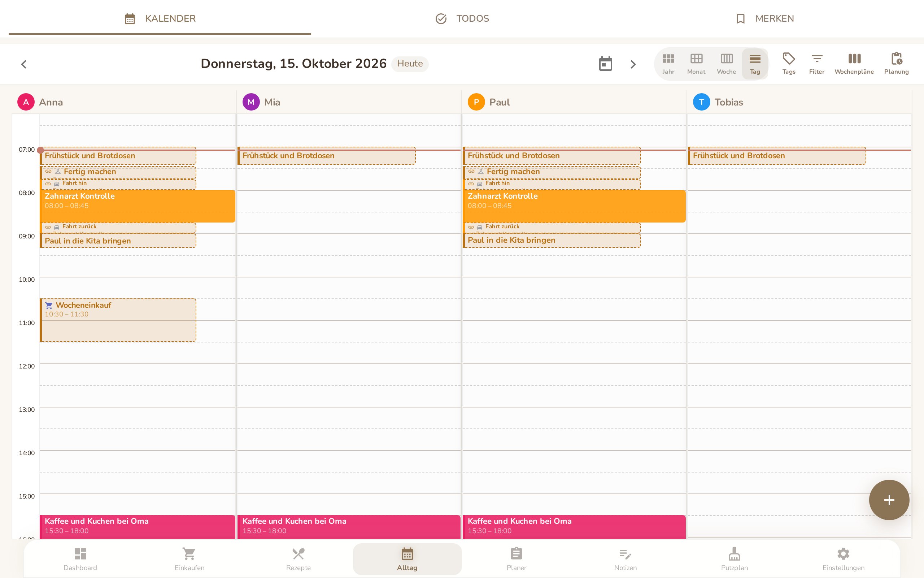Open Notizen section
This screenshot has width=924, height=578.
(626, 559)
